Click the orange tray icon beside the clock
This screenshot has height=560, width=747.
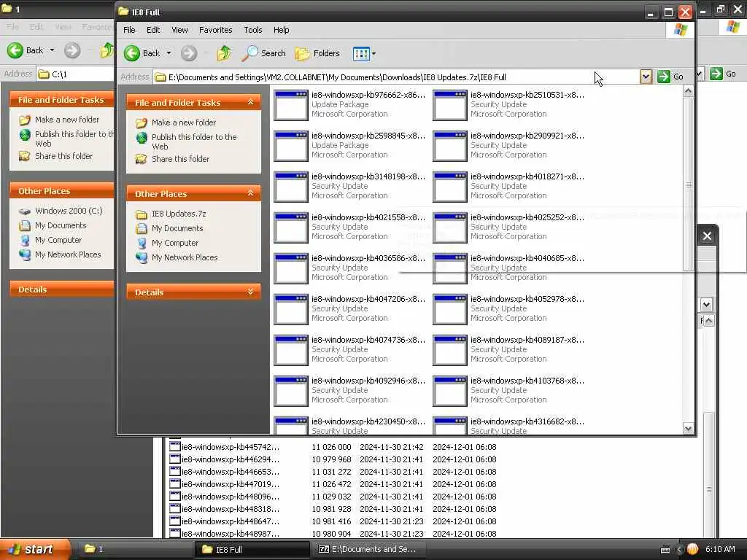click(693, 550)
